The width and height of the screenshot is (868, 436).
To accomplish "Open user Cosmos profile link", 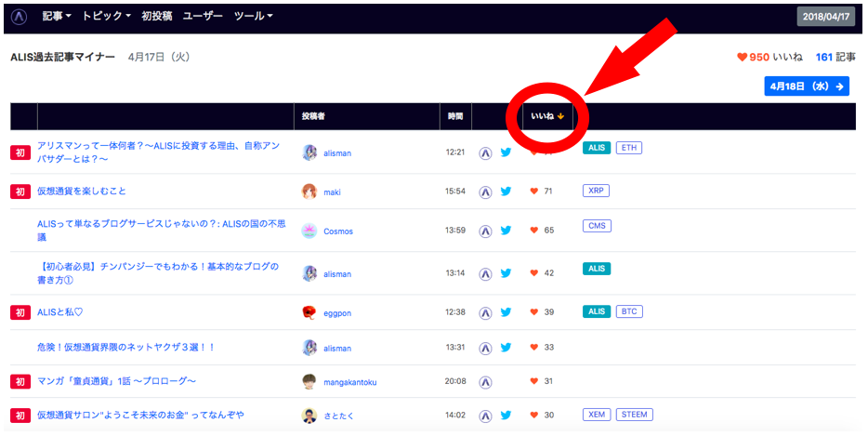I will 338,231.
